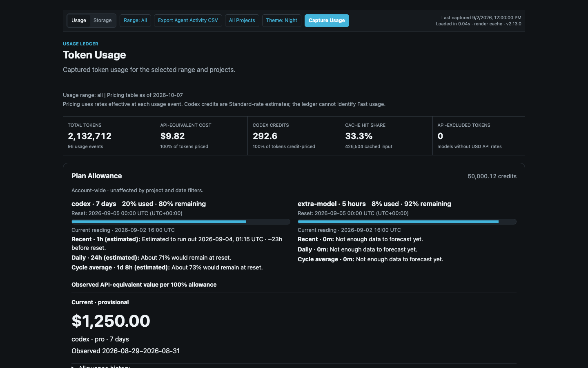Click the Last captured timestamp text
Screen dimensions: 588x368
coord(481,18)
